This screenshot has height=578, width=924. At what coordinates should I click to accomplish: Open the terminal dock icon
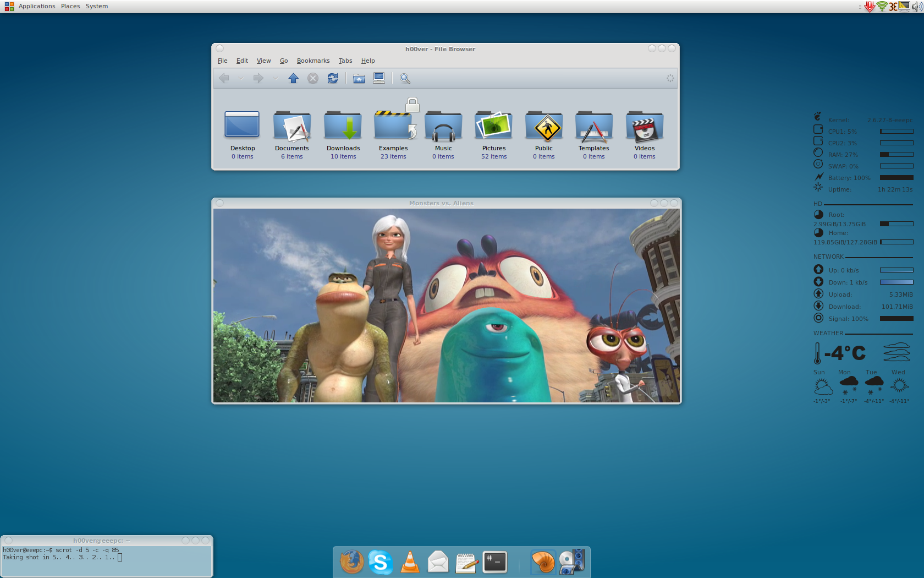pyautogui.click(x=495, y=562)
